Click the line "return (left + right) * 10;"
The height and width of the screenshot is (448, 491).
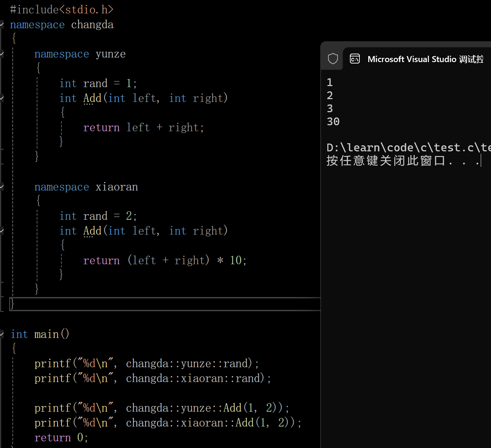coord(165,260)
